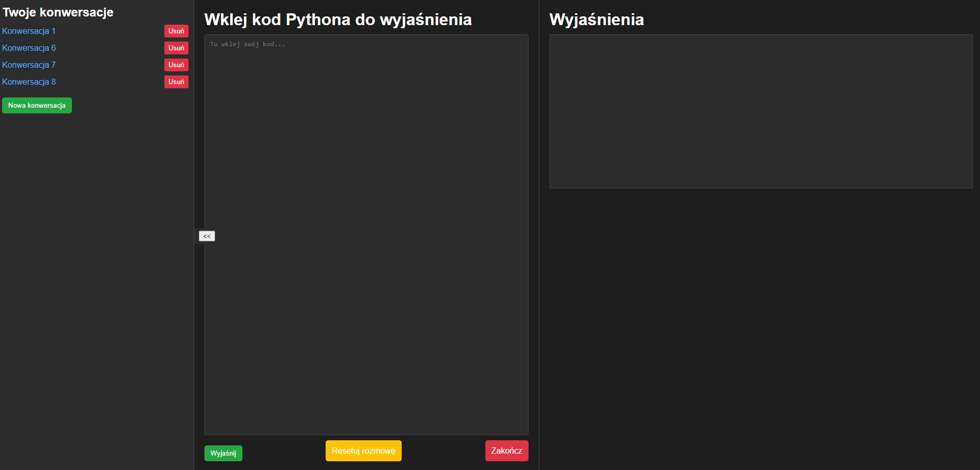The image size is (980, 470).
Task: Focus the Python code input area
Action: (x=366, y=234)
